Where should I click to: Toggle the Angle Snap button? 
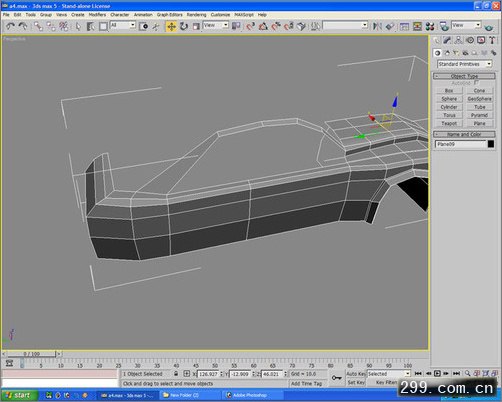[263, 26]
